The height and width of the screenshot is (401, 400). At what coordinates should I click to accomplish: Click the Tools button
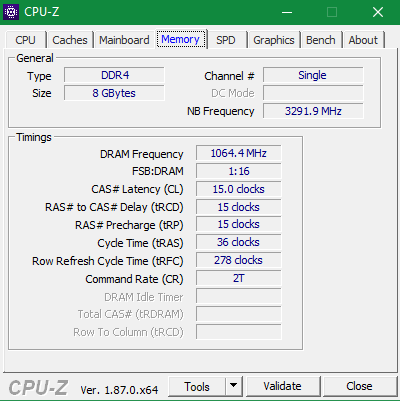tap(197, 386)
